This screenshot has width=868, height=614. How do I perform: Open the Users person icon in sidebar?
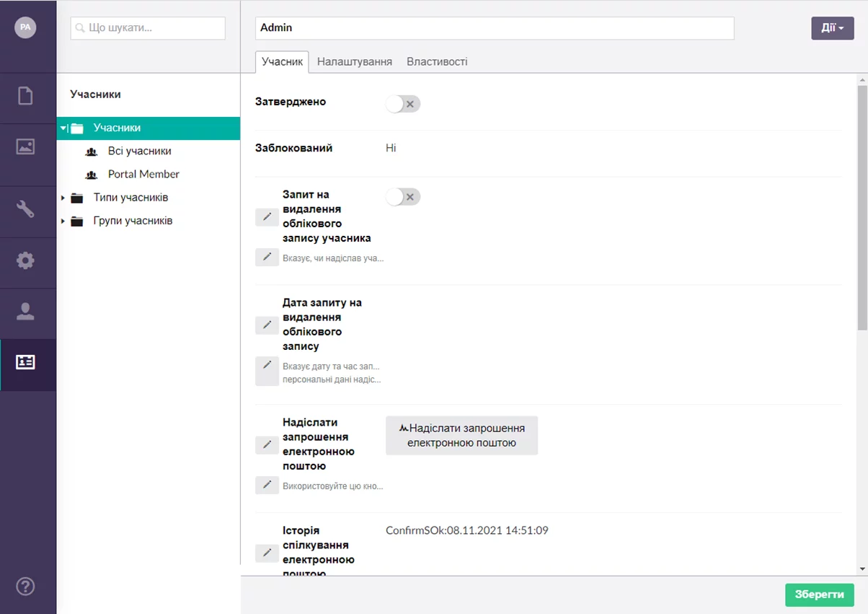(x=25, y=312)
